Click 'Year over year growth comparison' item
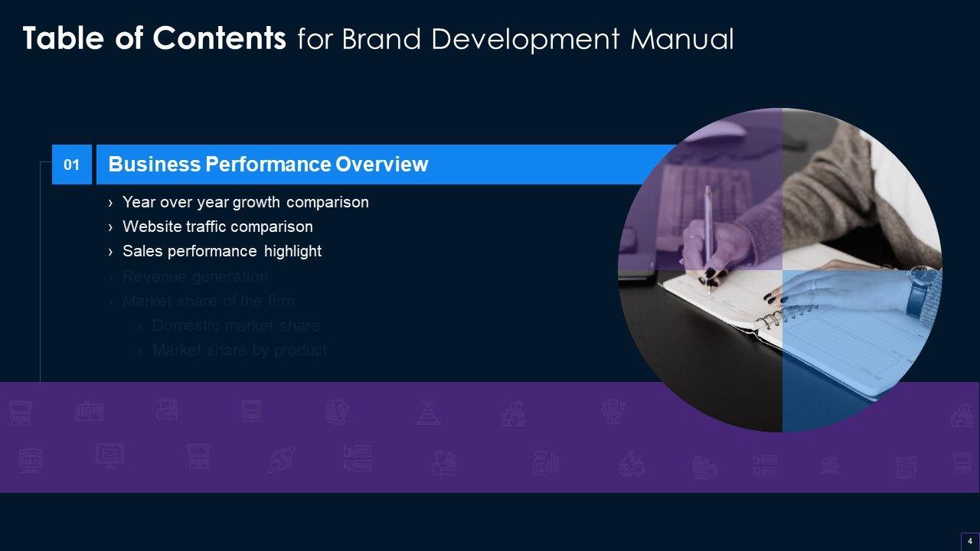This screenshot has width=980, height=551. [245, 202]
